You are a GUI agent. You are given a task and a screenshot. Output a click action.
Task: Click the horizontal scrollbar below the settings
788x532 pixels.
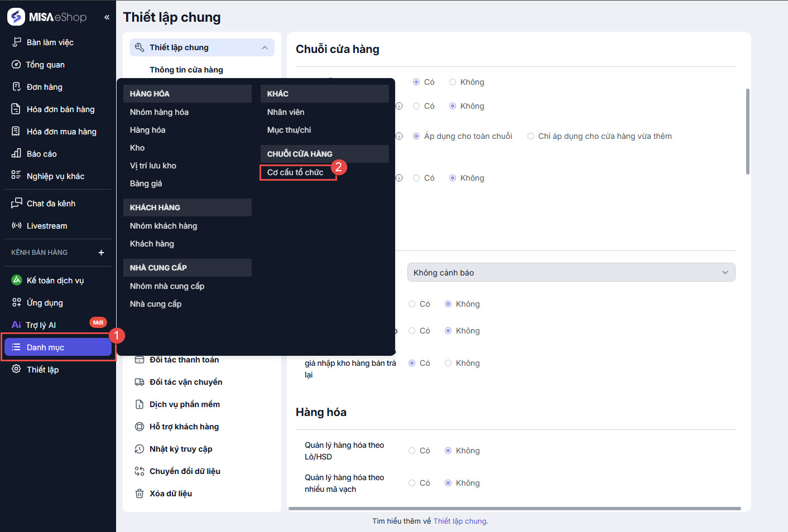tap(515, 509)
